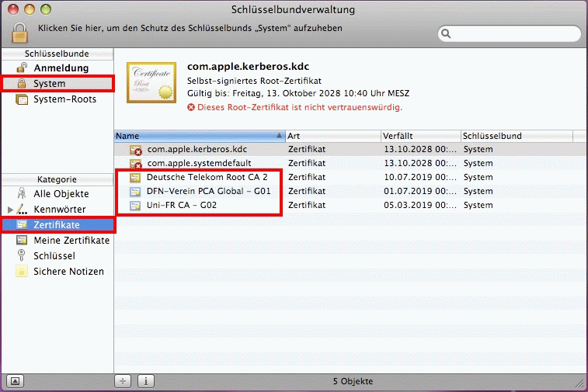Viewport: 588px width, 392px height.
Task: Click the magnifying glass search icon
Action: 446,33
